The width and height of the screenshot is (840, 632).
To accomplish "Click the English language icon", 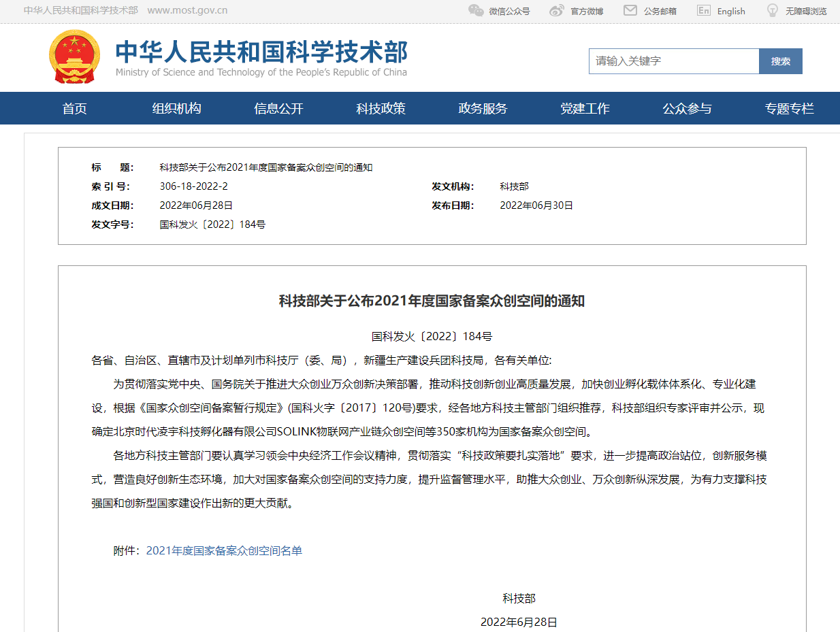I will pyautogui.click(x=704, y=11).
